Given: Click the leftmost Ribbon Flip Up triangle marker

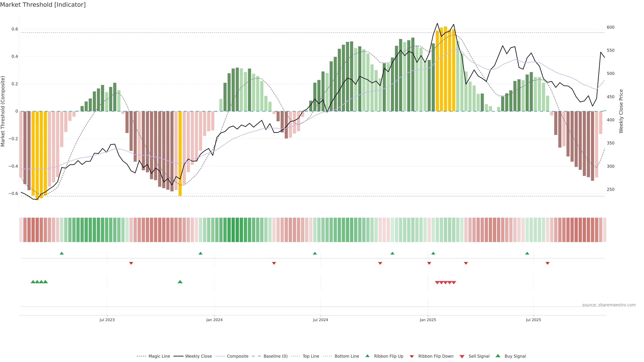Looking at the screenshot, I should coord(62,253).
